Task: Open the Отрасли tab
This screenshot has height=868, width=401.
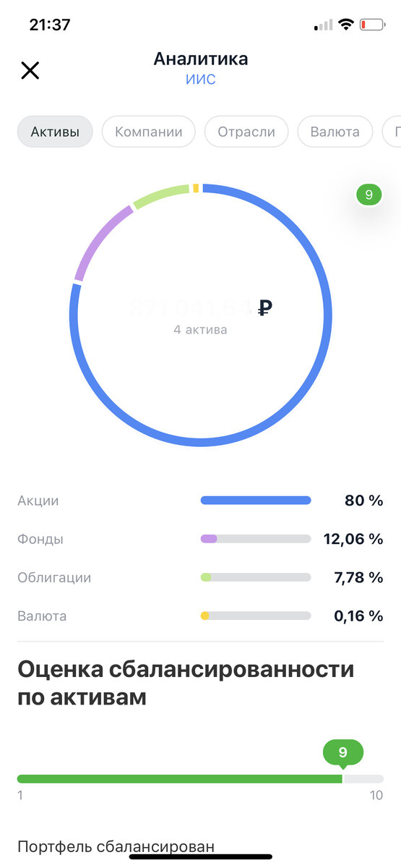Action: [246, 132]
